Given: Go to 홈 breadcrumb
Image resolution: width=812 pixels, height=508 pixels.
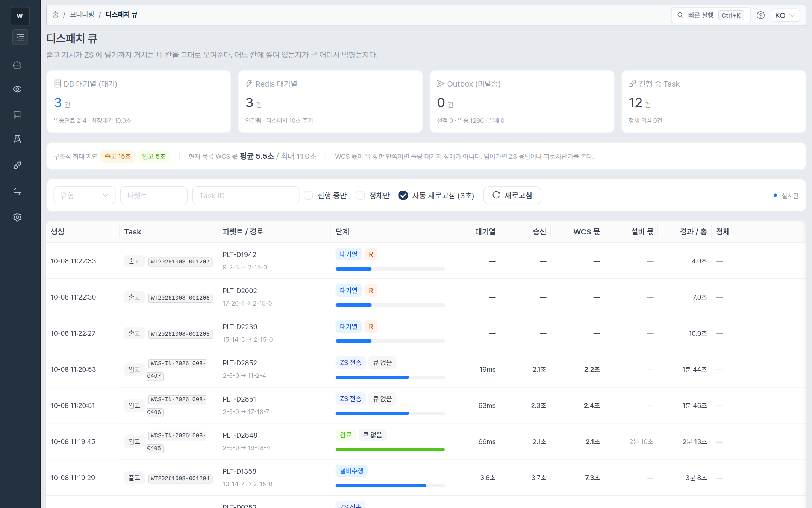Looking at the screenshot, I should point(56,15).
